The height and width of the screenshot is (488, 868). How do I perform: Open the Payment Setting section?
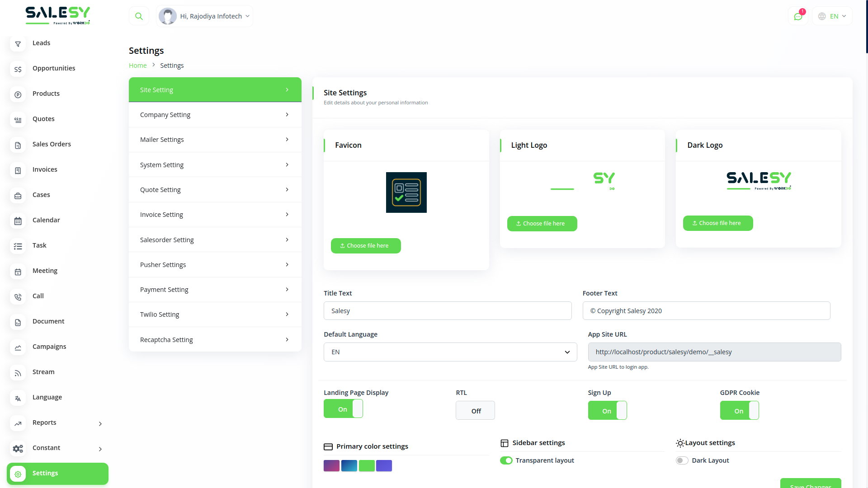215,290
